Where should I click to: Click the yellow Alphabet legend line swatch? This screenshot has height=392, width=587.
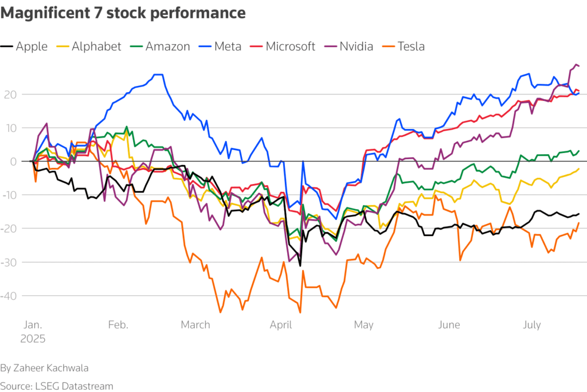coord(62,46)
